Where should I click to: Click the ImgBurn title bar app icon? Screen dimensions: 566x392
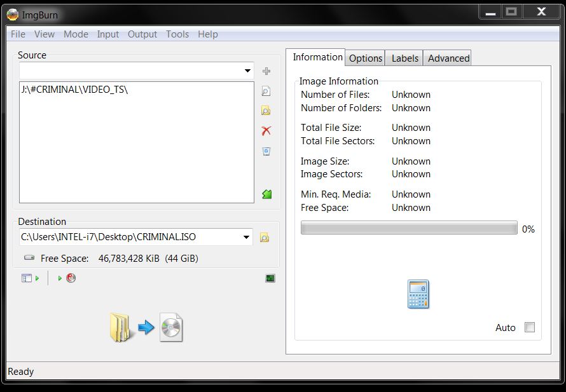(x=13, y=15)
